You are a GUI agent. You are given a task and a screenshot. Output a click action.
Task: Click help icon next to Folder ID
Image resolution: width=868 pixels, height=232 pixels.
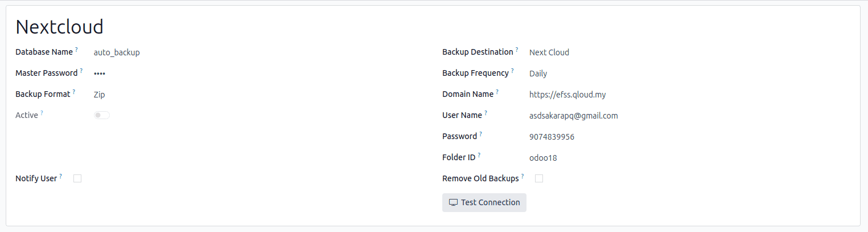click(x=479, y=155)
